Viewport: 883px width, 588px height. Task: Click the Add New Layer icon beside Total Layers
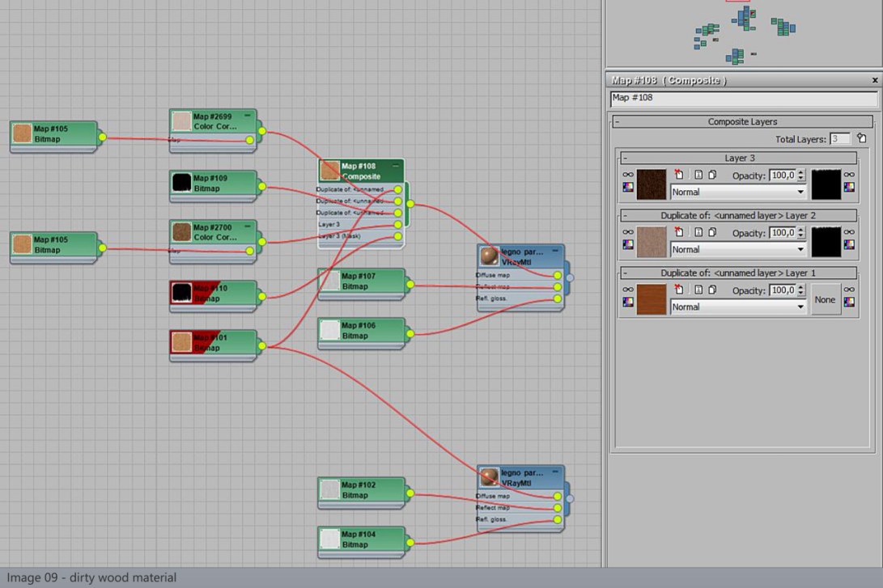point(861,139)
